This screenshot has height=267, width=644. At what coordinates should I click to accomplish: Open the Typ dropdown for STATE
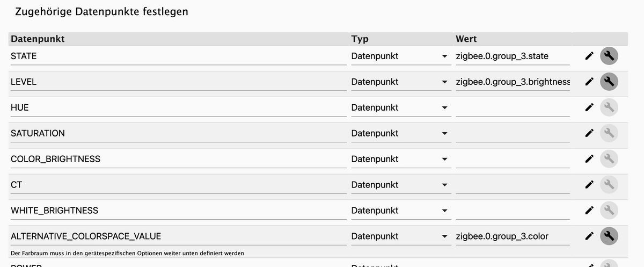[x=399, y=56]
